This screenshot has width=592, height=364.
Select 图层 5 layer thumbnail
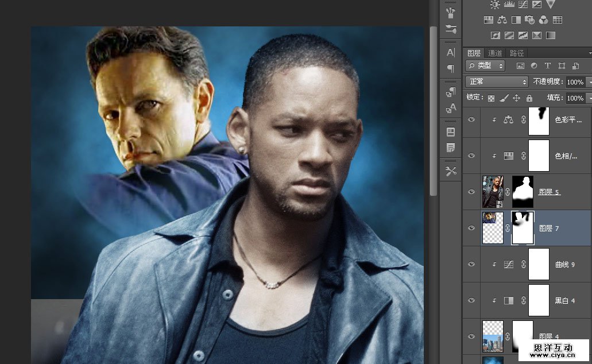(x=493, y=192)
